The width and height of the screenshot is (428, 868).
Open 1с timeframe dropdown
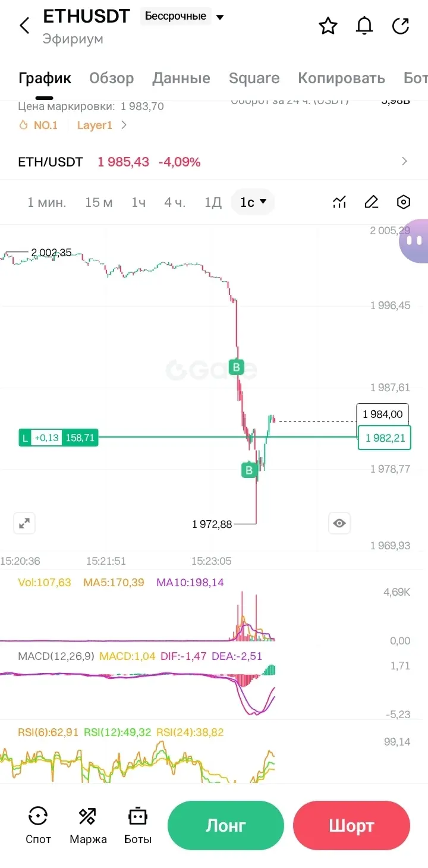(x=253, y=202)
